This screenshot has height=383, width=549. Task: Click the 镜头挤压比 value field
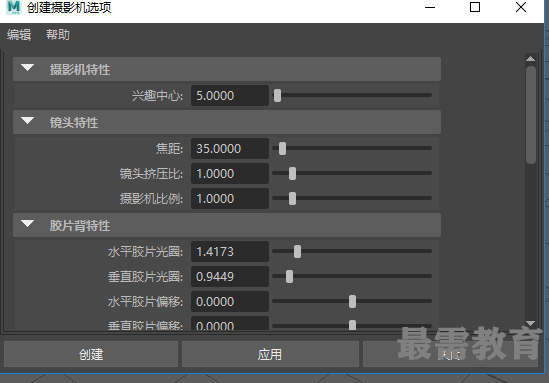[230, 174]
